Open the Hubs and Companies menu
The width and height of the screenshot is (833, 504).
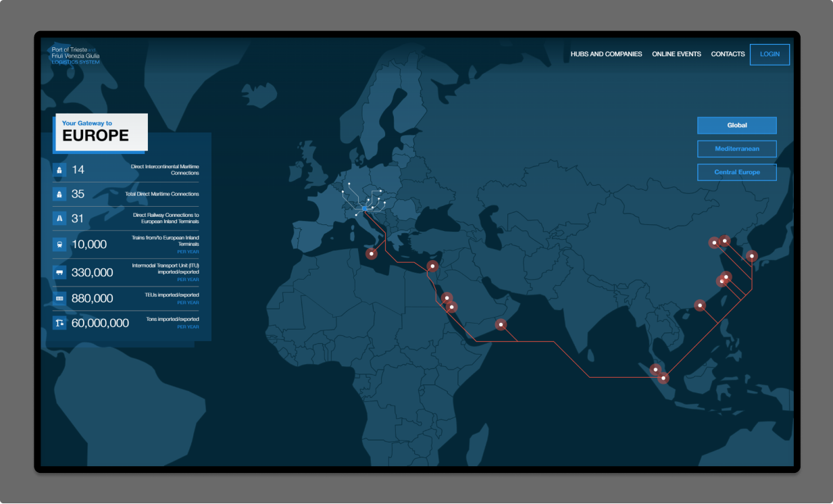606,54
